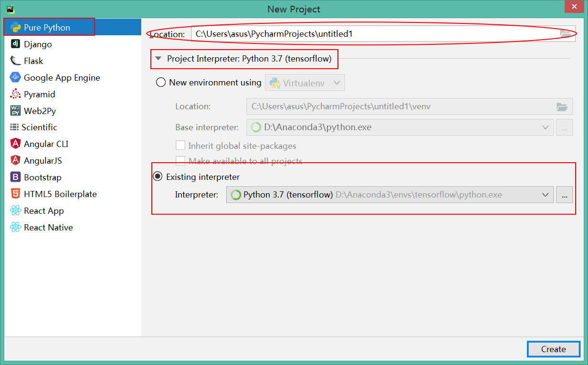The height and width of the screenshot is (365, 588).
Task: Select the Bootstrap project icon
Action: [x=15, y=177]
